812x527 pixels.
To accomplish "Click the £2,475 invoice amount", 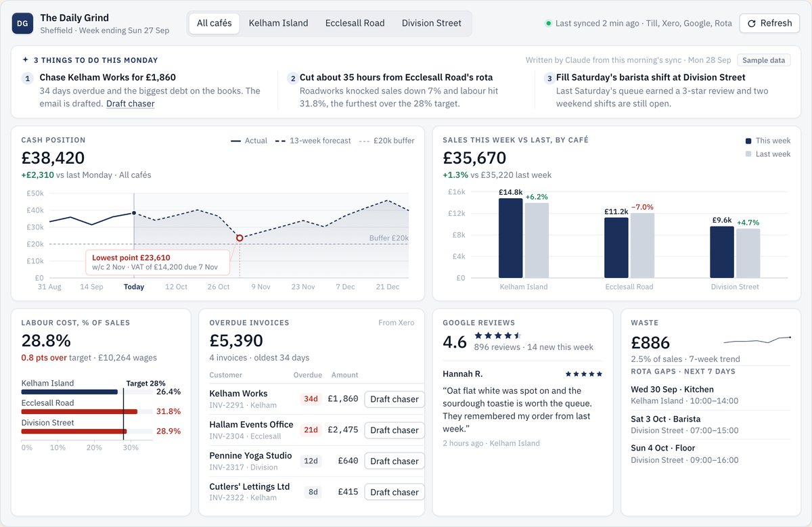I will (342, 430).
